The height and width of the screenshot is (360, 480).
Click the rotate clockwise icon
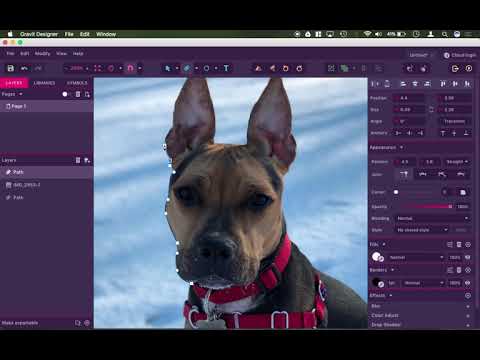[x=299, y=68]
